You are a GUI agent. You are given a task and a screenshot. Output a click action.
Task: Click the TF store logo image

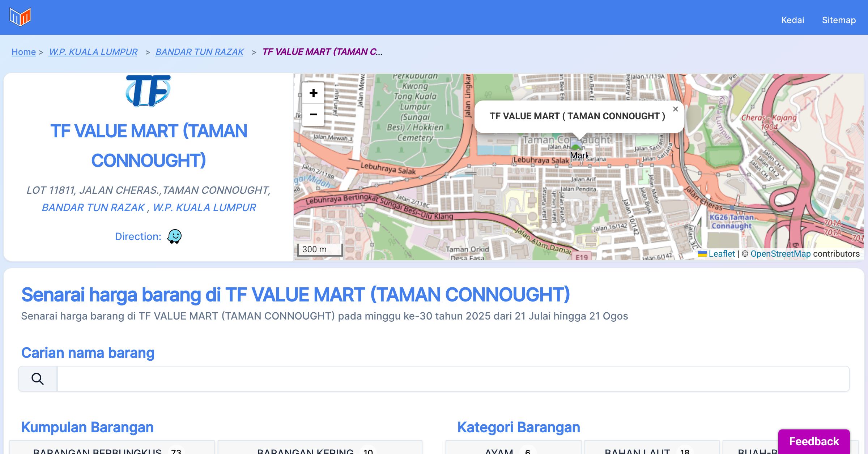coord(148,91)
